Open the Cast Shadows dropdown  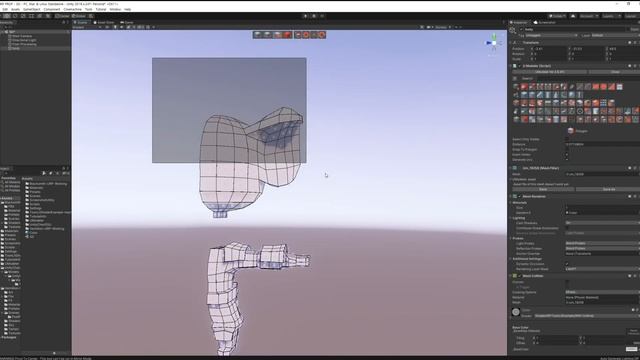coord(602,223)
